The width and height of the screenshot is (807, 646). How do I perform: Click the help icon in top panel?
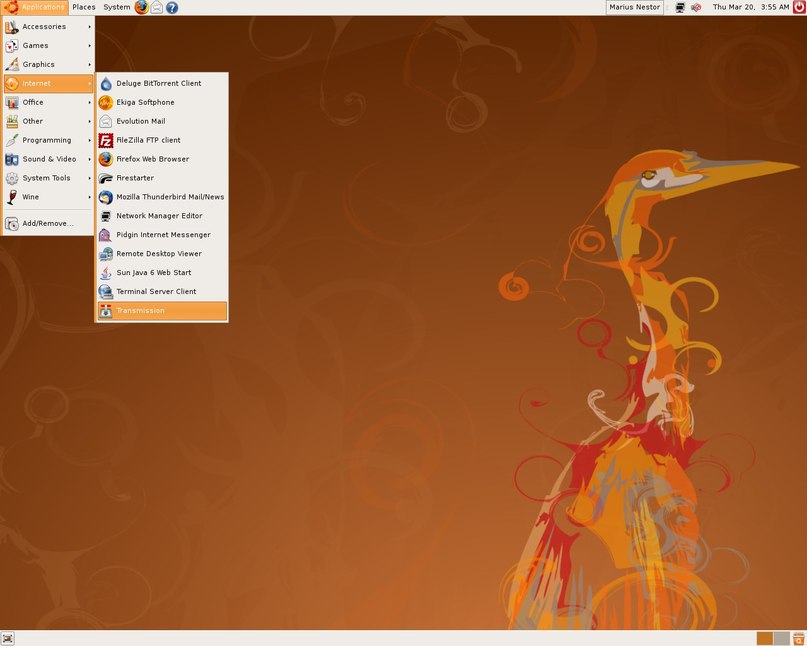[x=172, y=7]
